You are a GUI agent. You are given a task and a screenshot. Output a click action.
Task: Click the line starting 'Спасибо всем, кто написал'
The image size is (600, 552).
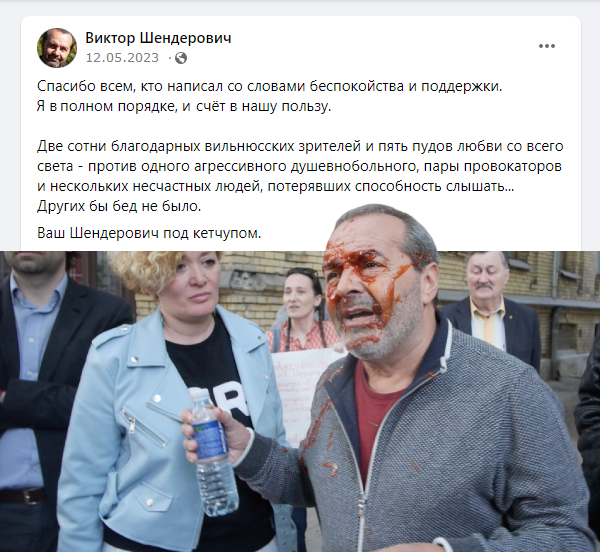(x=269, y=86)
